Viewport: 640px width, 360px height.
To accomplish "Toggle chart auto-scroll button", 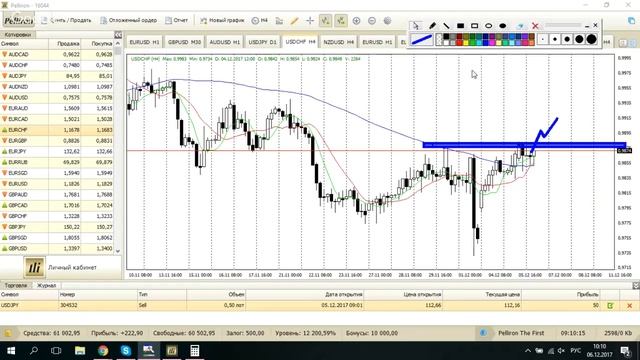I will pos(325,20).
